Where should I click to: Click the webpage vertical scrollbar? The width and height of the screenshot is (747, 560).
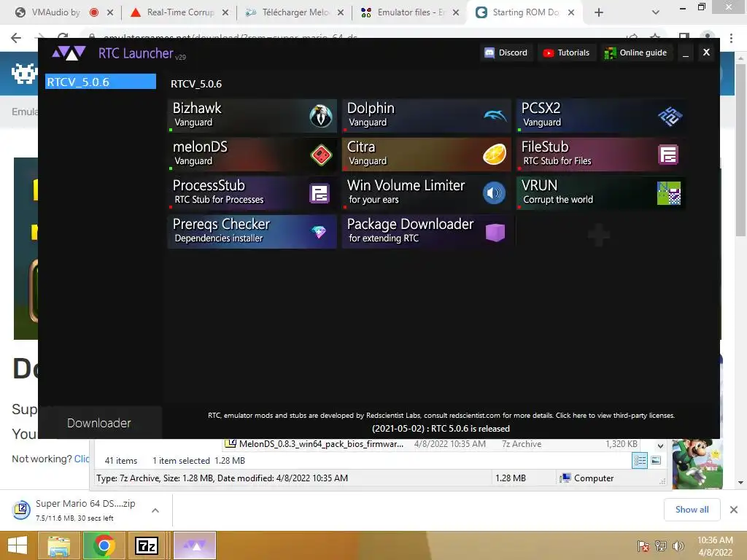pyautogui.click(x=740, y=150)
